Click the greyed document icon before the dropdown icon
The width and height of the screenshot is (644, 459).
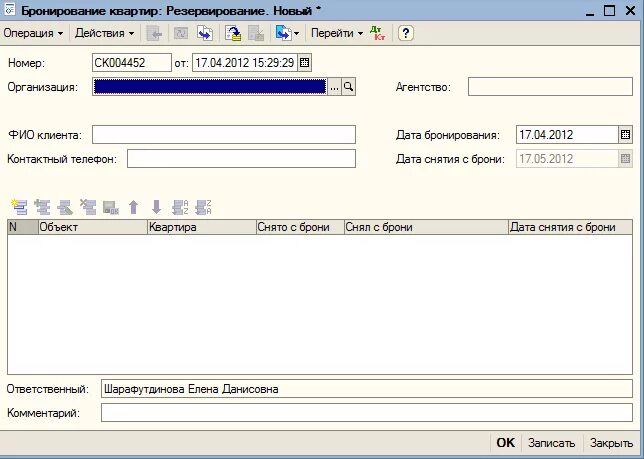(256, 33)
